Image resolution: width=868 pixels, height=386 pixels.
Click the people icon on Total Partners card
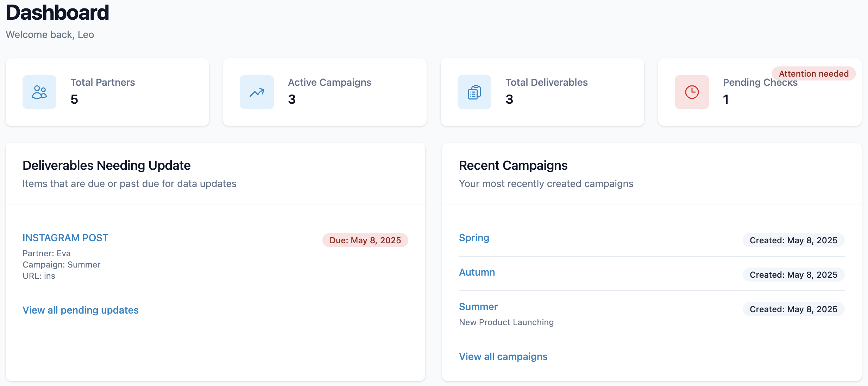coord(39,92)
